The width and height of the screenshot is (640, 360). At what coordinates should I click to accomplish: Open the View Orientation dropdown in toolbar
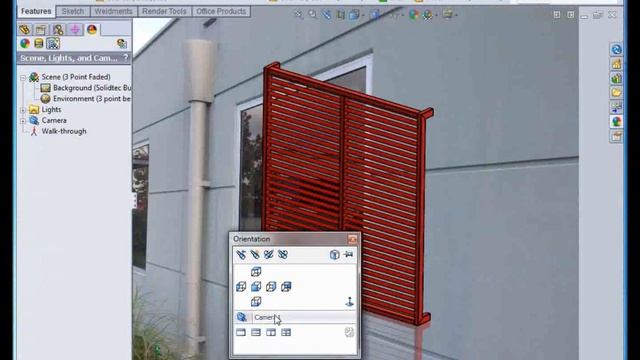[356, 15]
